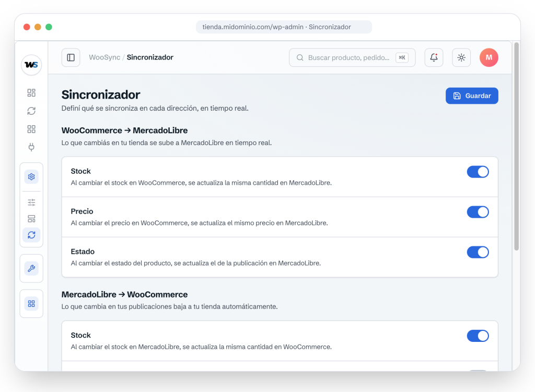Open the M user avatar menu
The image size is (535, 392).
489,57
